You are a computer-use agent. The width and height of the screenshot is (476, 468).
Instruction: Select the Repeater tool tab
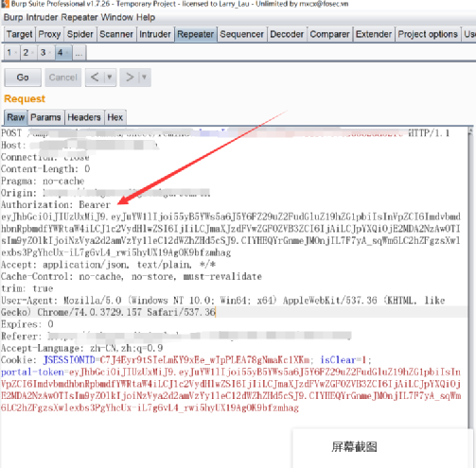click(x=195, y=34)
